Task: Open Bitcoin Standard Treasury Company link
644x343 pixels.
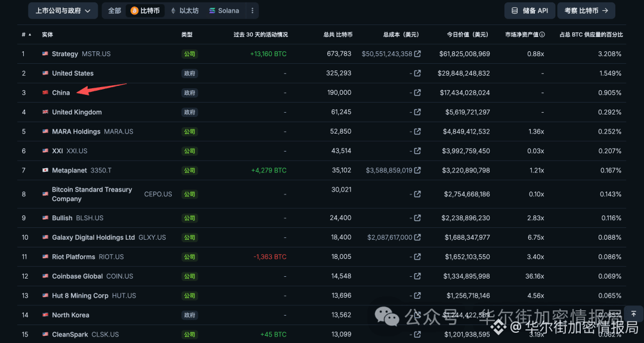Action: pos(92,194)
